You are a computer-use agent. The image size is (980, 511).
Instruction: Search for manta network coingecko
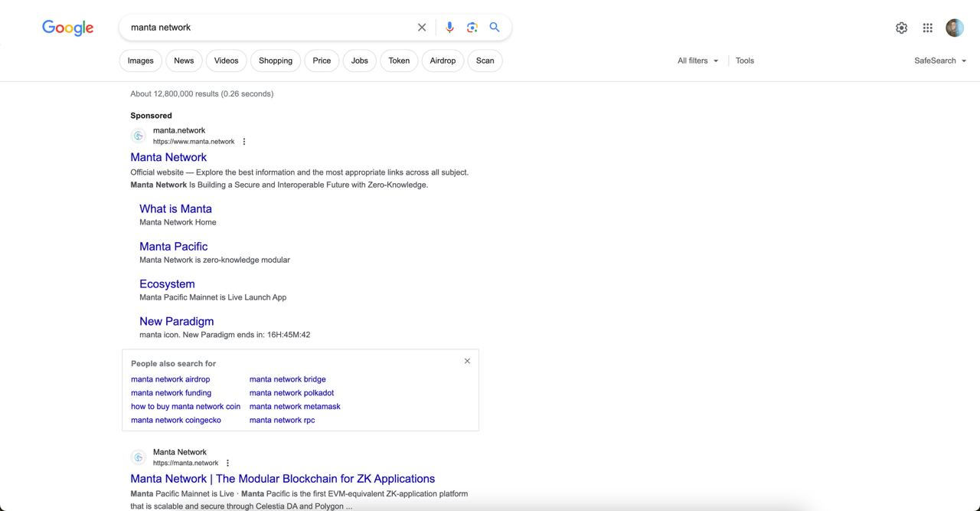tap(176, 420)
